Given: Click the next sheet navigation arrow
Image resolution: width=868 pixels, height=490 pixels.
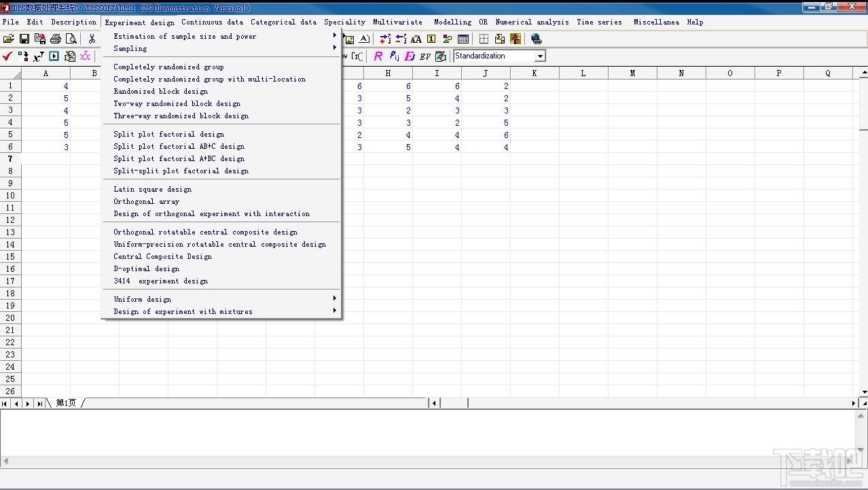Looking at the screenshot, I should tap(28, 403).
